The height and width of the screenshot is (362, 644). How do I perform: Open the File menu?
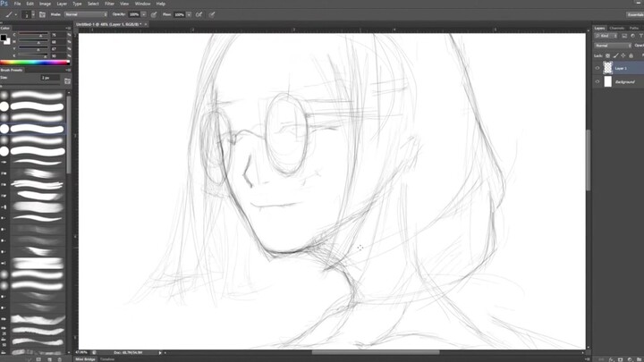coord(17,4)
